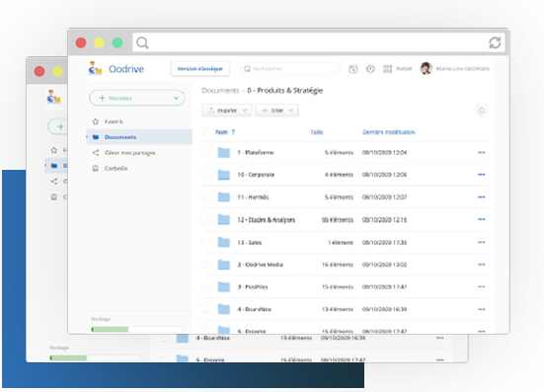
Task: Open the 4 - BoardNox folder icon in front window
Action: (x=224, y=309)
